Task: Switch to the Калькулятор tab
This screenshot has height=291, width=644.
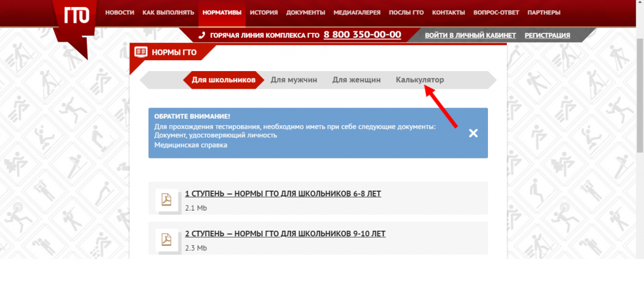Action: coord(419,80)
